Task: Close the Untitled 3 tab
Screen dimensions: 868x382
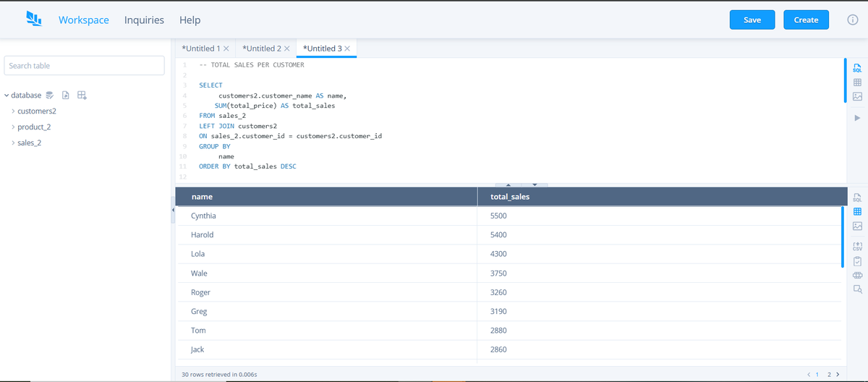Action: coord(347,48)
